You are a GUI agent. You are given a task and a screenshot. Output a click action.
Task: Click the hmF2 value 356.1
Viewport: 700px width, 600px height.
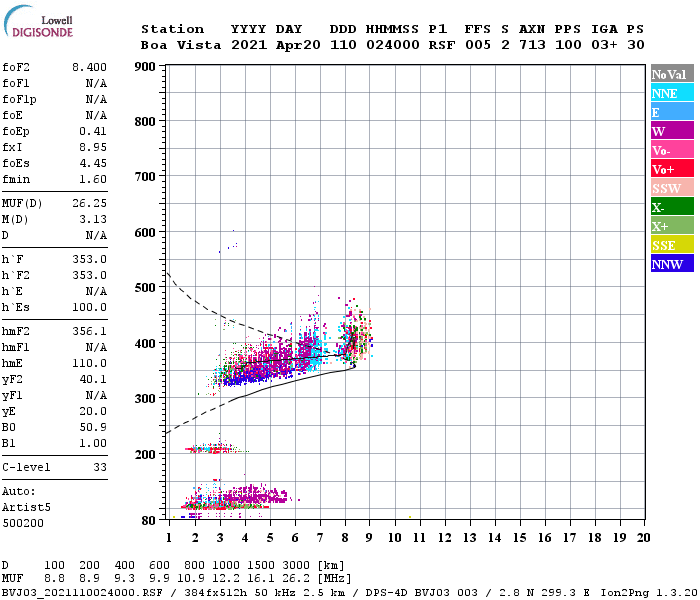click(89, 332)
